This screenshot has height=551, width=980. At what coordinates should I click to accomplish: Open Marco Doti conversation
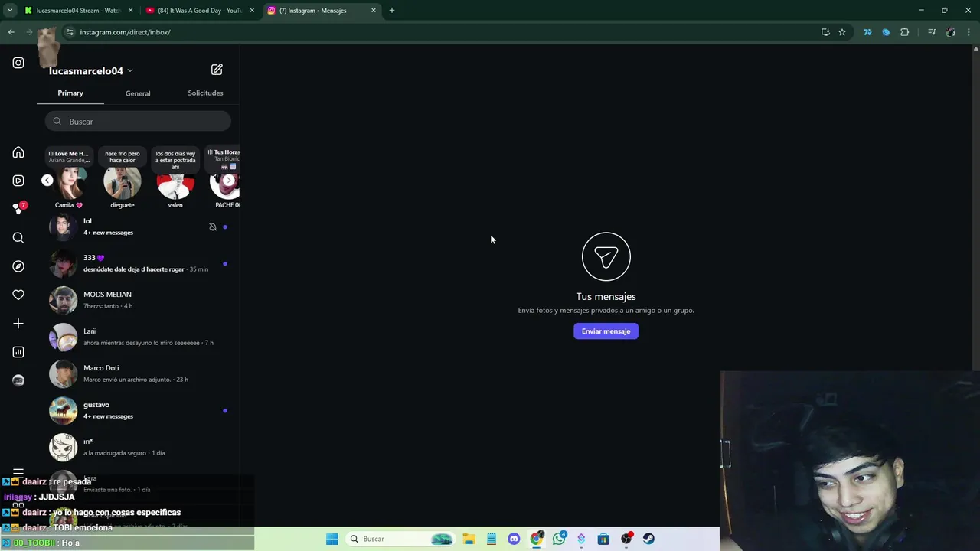coord(138,373)
